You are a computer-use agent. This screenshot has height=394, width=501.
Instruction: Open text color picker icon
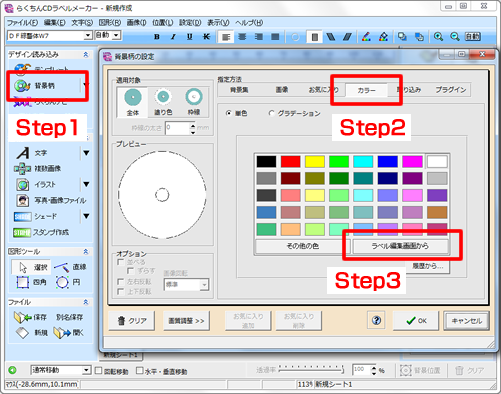tap(366, 36)
